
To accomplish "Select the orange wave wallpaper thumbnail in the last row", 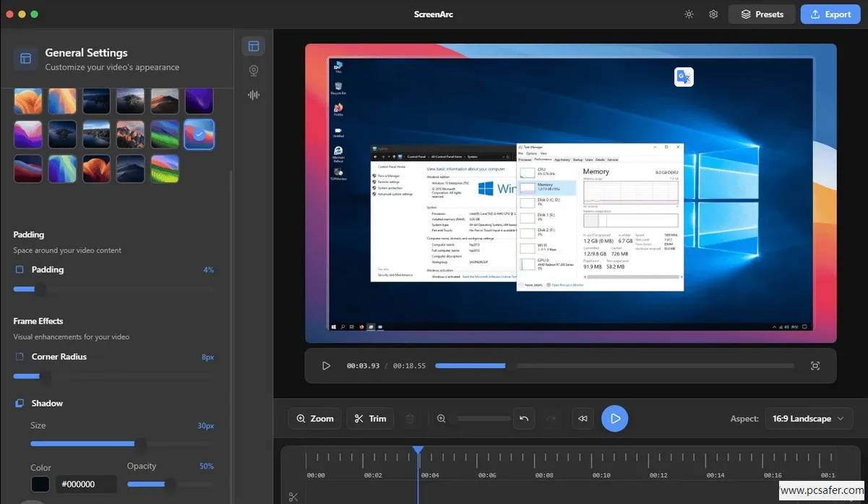I will point(96,168).
